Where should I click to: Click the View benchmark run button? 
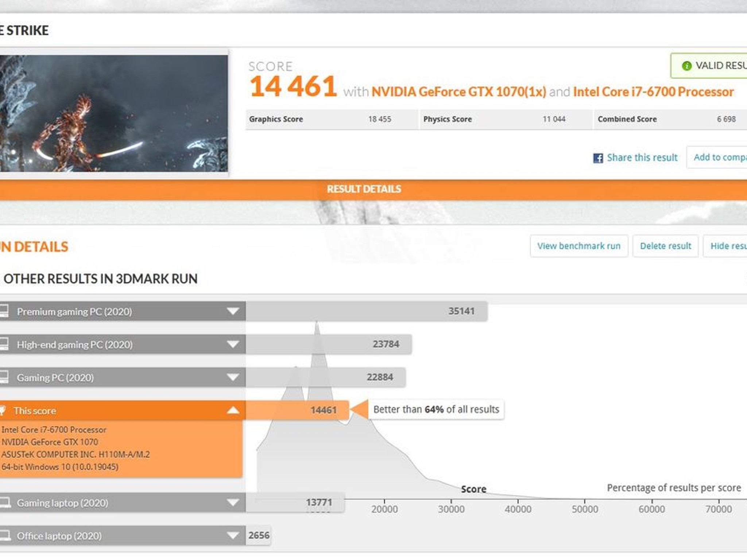pos(579,246)
